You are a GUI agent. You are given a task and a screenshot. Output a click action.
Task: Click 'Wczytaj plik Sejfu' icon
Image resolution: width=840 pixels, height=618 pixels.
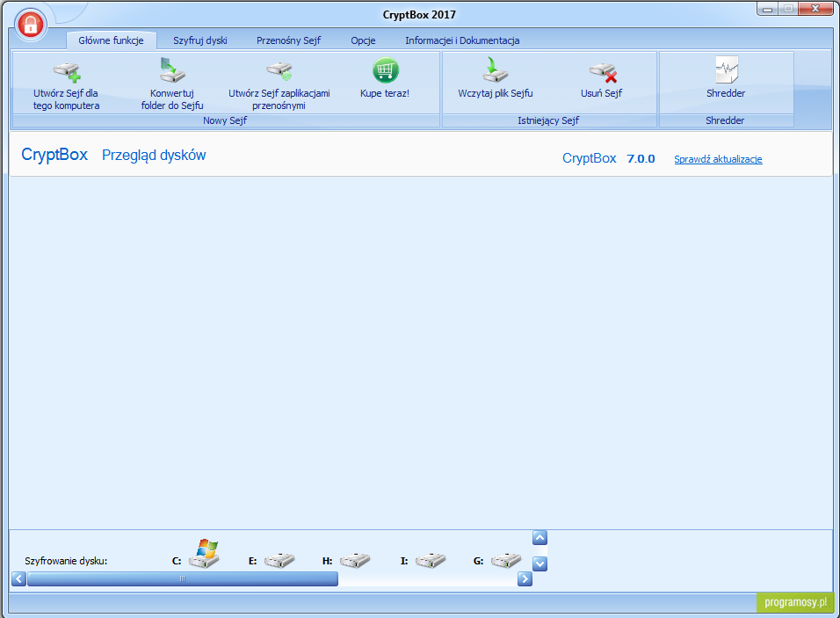495,69
